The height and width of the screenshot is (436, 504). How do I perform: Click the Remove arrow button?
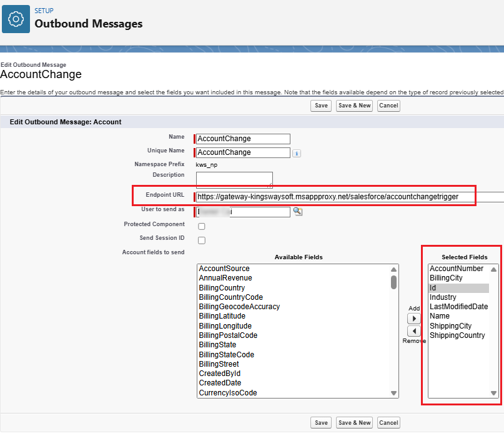coord(413,331)
